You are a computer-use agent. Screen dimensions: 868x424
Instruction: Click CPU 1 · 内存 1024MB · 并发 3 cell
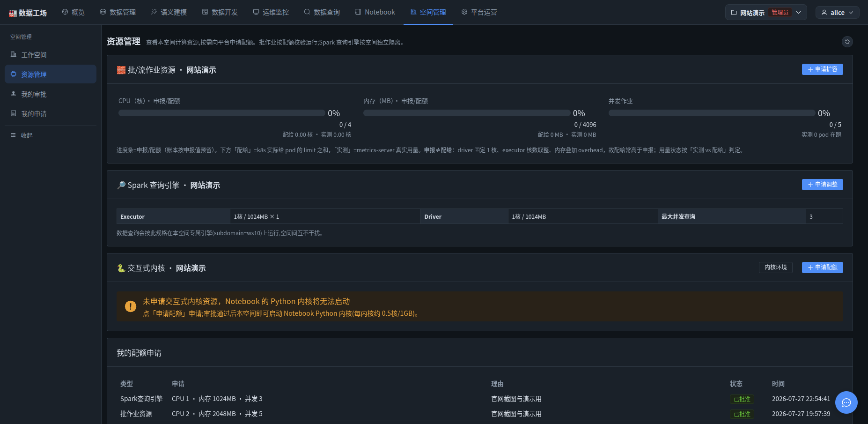(x=217, y=399)
